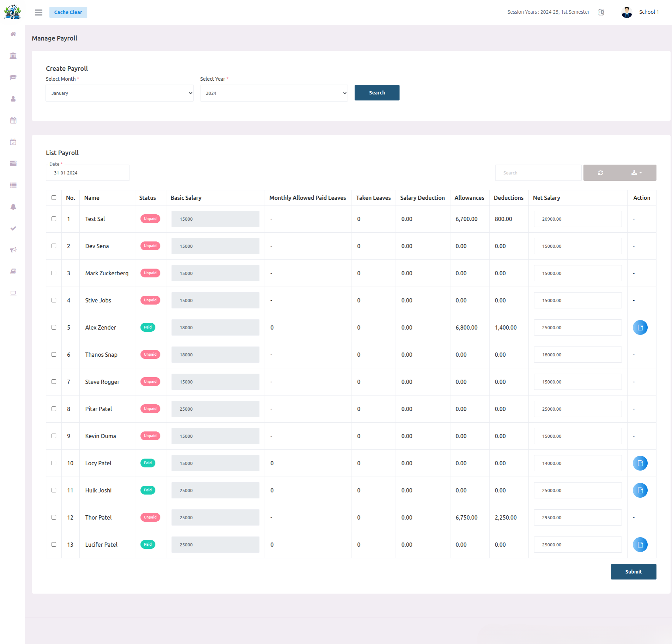
Task: Click the Session Years text
Action: click(548, 12)
